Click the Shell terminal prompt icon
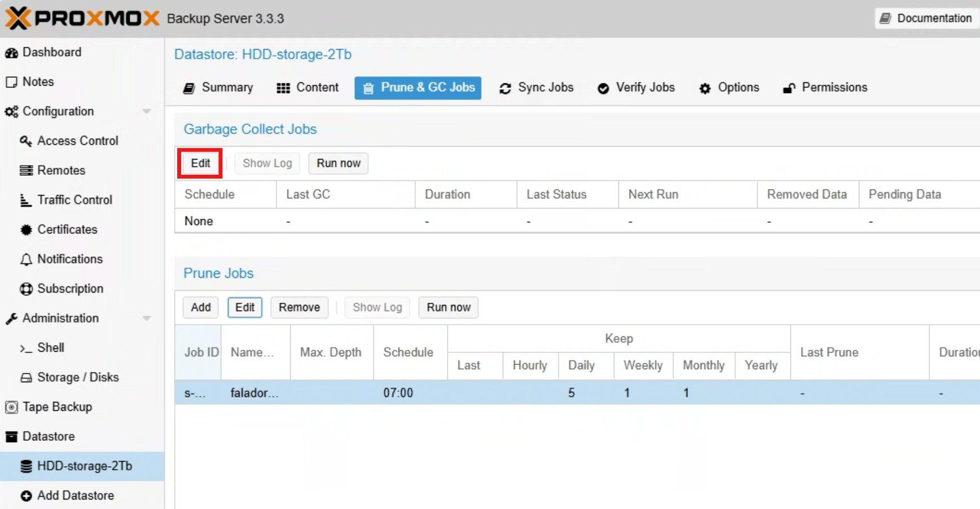Image resolution: width=980 pixels, height=509 pixels. pos(26,348)
